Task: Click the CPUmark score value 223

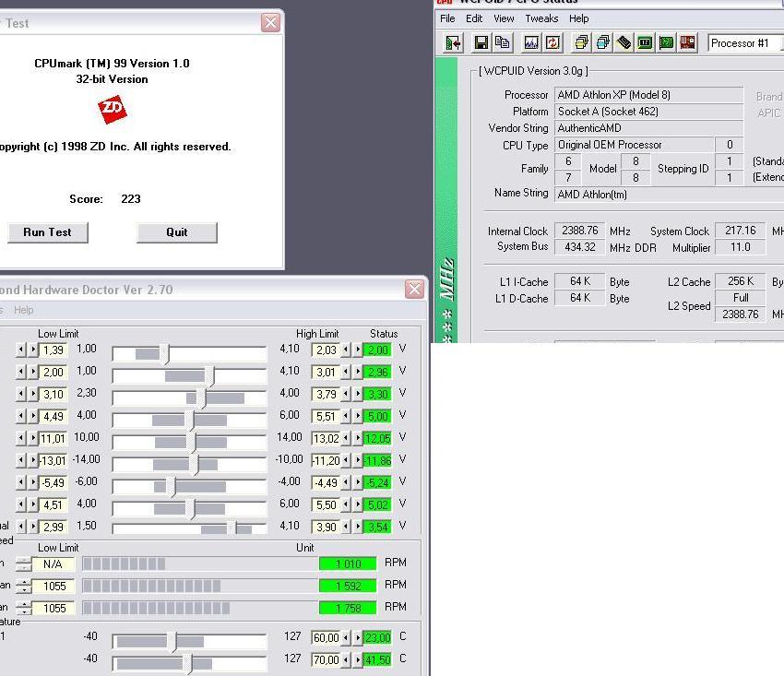Action: click(x=130, y=199)
